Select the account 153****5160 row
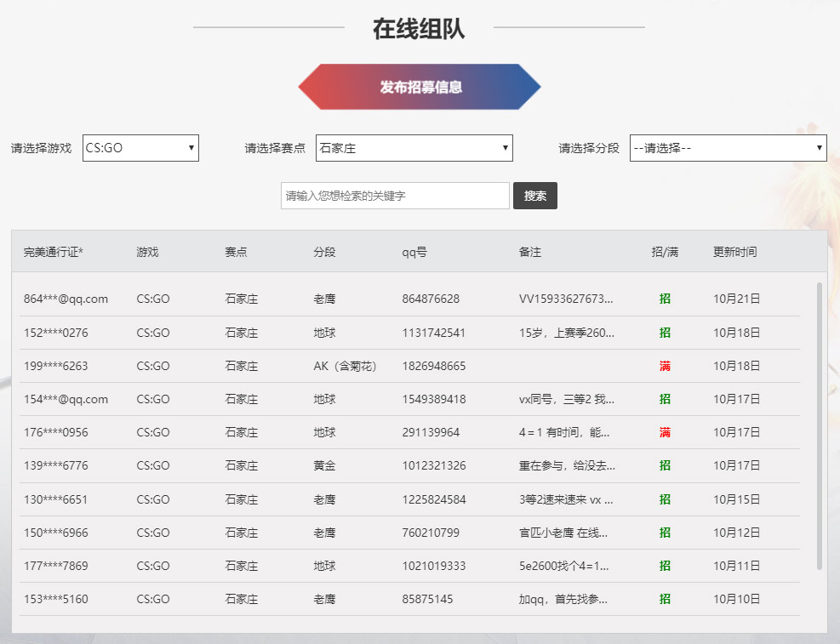Image resolution: width=840 pixels, height=644 pixels. tap(56, 599)
